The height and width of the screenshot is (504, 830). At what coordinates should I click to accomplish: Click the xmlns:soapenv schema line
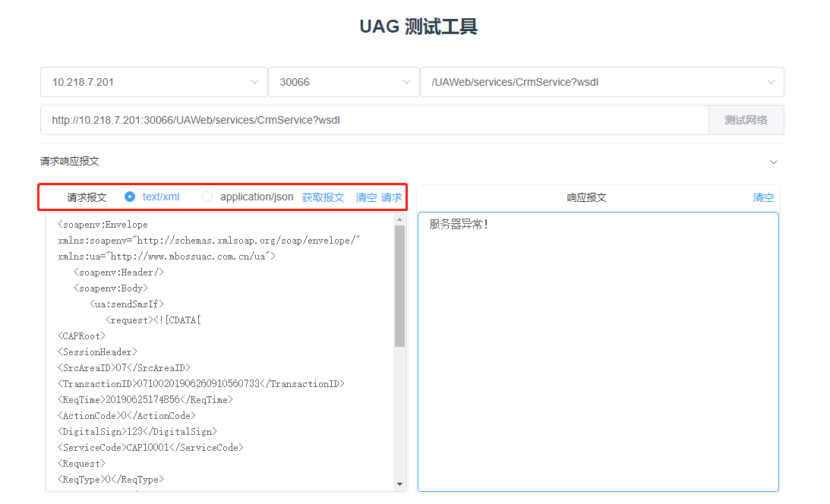coord(209,240)
